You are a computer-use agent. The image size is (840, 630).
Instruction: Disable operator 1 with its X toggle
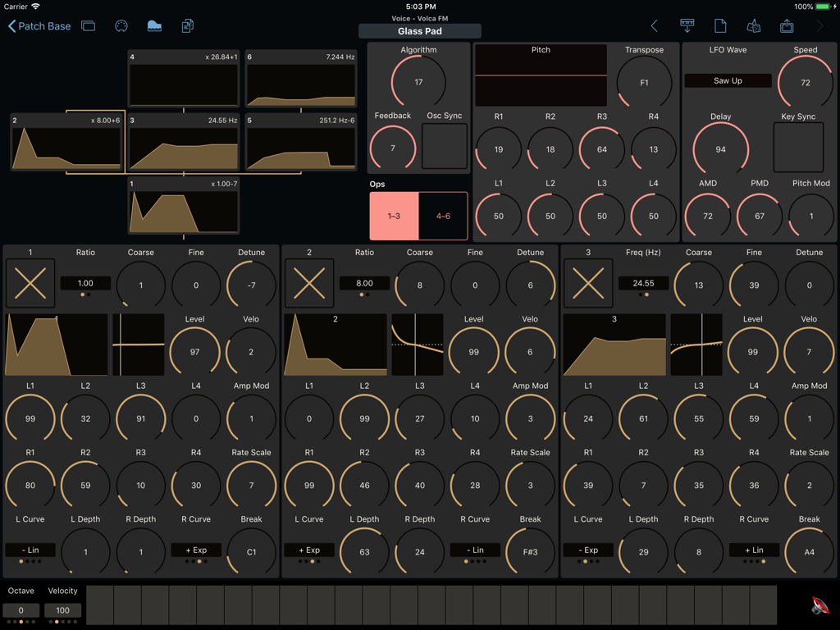(30, 282)
